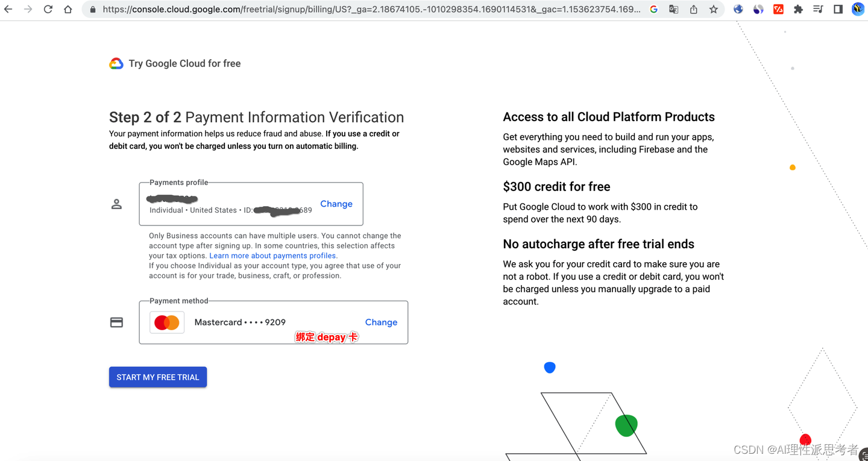Open the blue globe extension
This screenshot has height=461, width=868.
click(x=738, y=10)
